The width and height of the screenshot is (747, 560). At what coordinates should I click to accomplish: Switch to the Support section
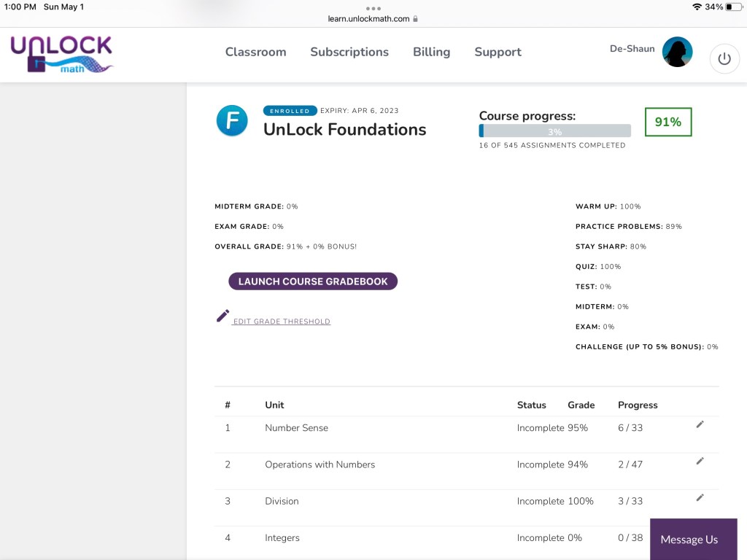click(x=498, y=52)
